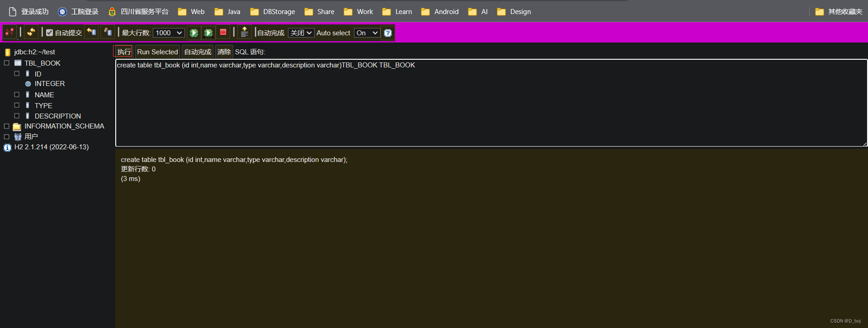
Task: Click the Disconnect icon in the toolbar
Action: [x=9, y=32]
